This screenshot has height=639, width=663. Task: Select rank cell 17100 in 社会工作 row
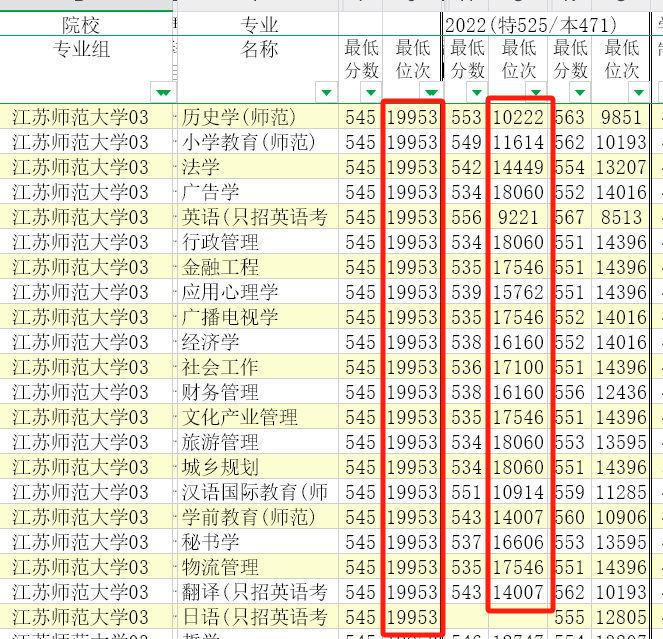click(x=518, y=367)
